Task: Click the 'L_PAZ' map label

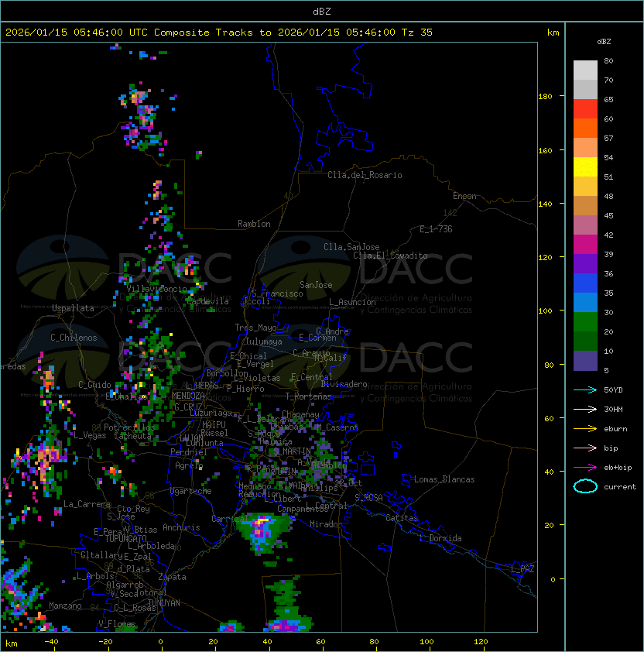Action: [522, 569]
